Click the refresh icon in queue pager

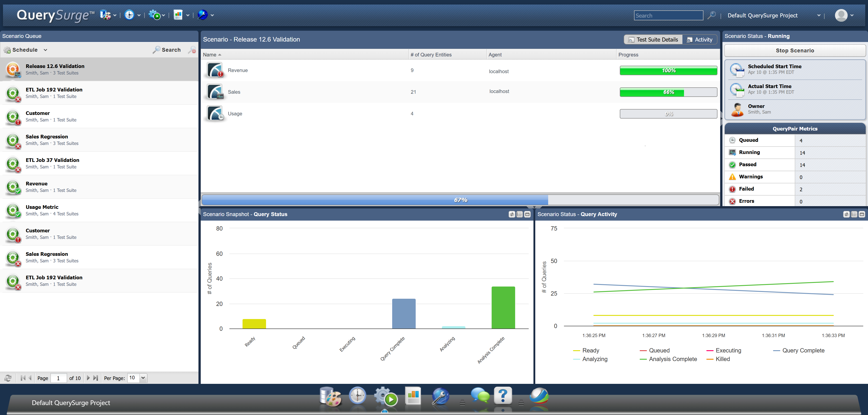click(8, 378)
